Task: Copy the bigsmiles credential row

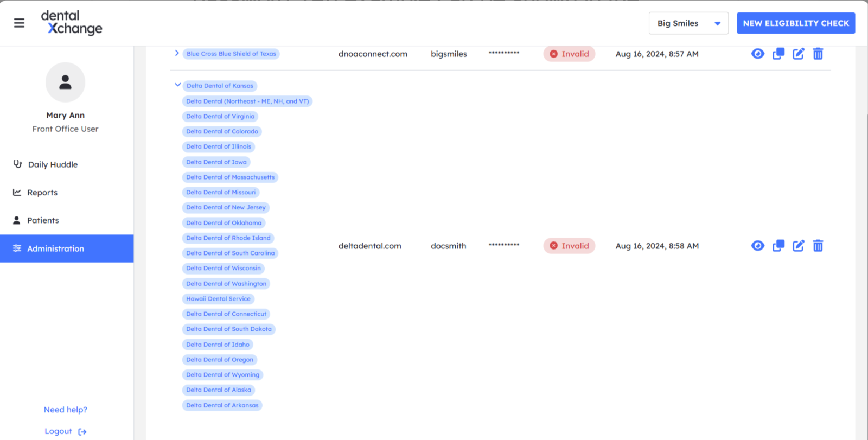Action: coord(778,54)
